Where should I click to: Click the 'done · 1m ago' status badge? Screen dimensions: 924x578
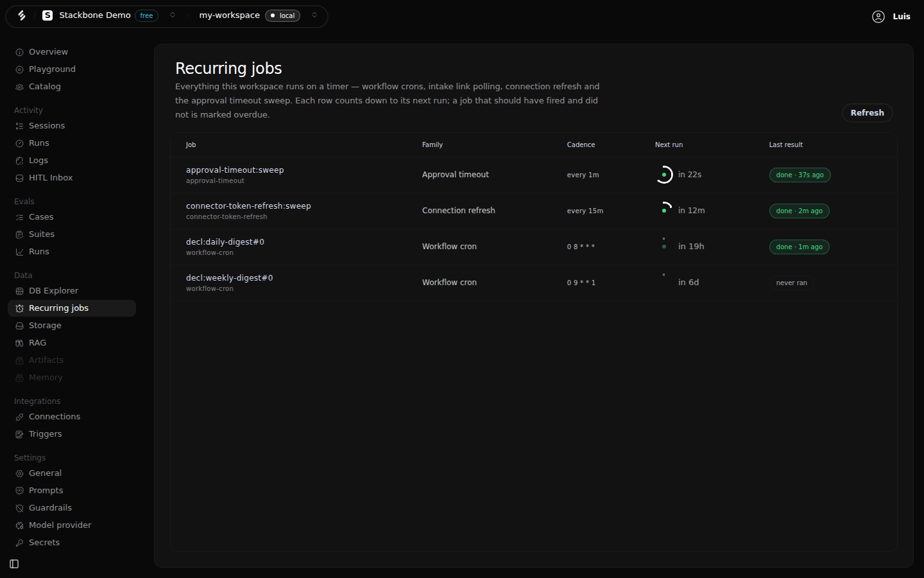coord(799,247)
